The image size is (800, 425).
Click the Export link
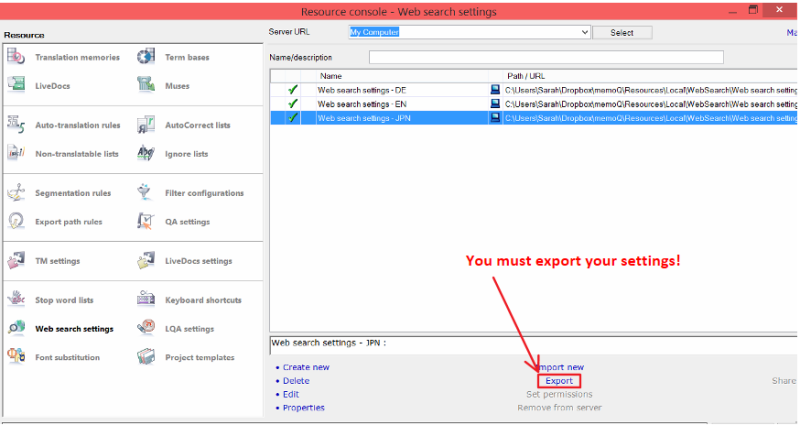(559, 381)
